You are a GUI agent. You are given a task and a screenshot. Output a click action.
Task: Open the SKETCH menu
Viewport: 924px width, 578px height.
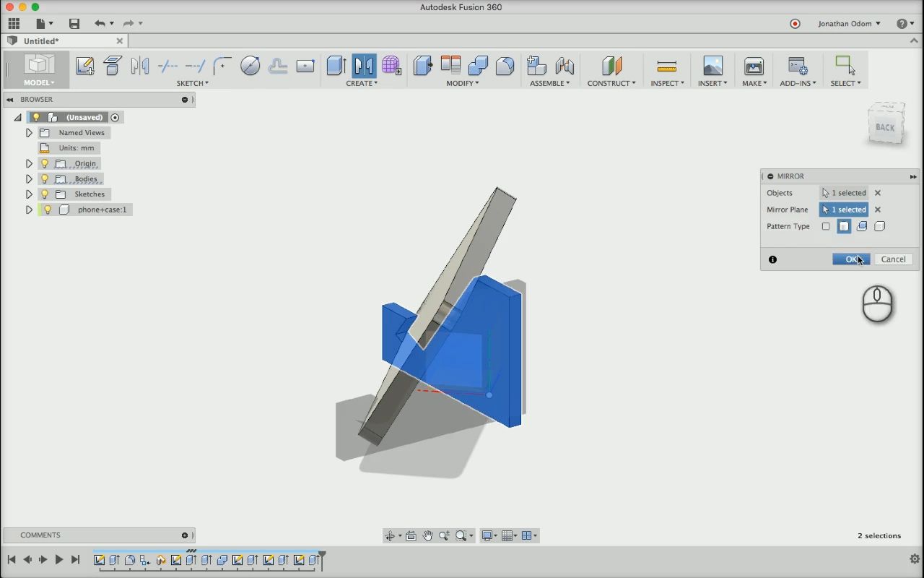193,83
